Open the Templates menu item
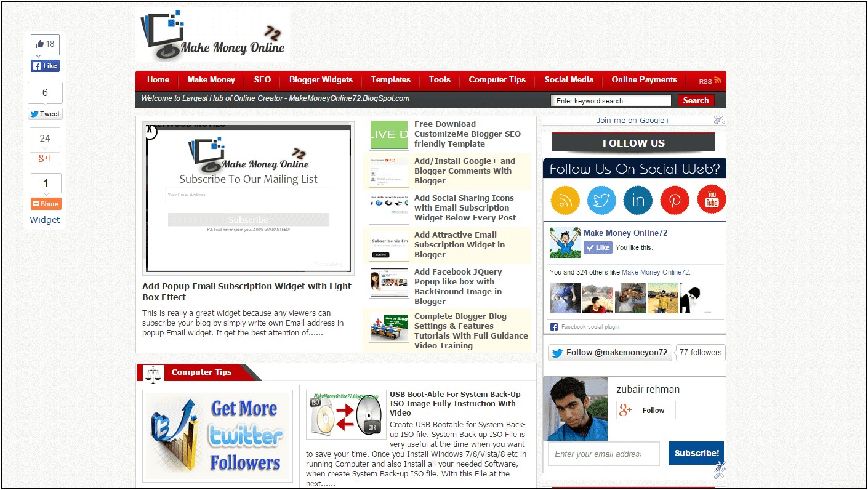The height and width of the screenshot is (490, 868). tap(391, 80)
